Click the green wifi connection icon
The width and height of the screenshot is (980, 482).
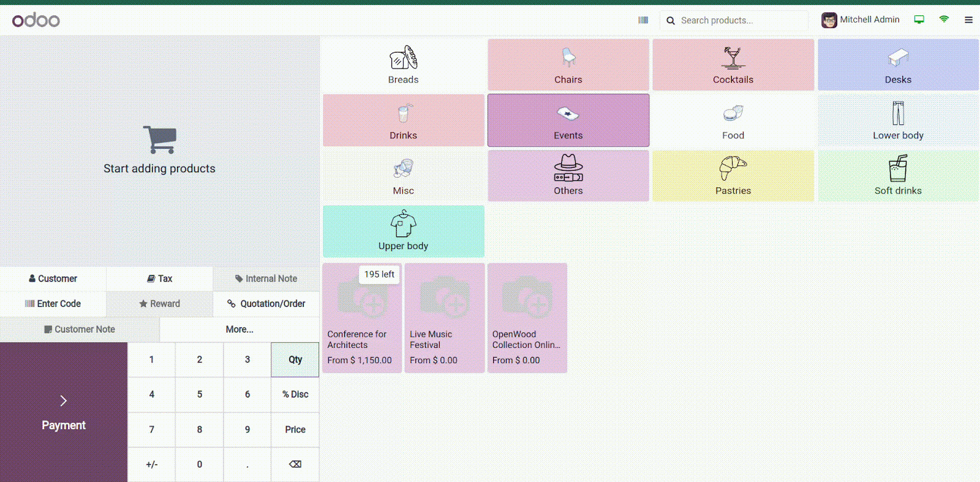coord(944,20)
